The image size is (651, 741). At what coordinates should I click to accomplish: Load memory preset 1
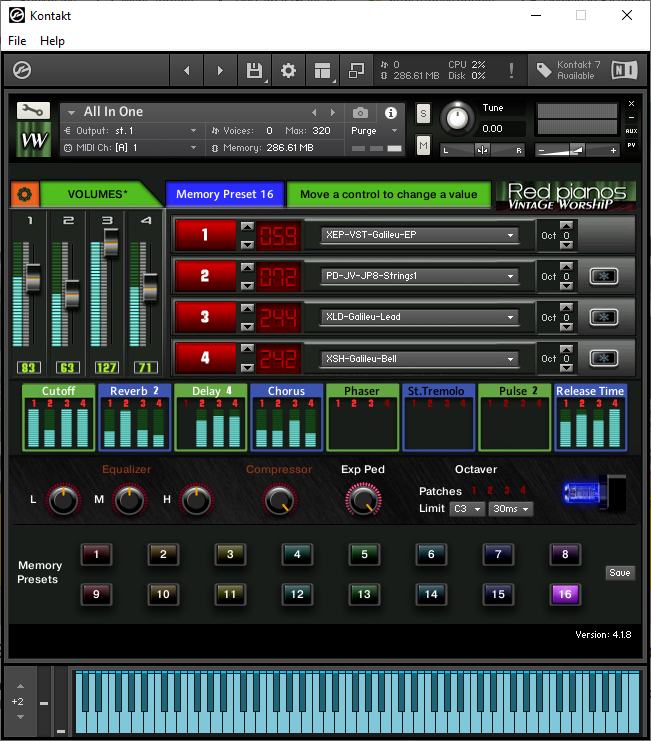[x=96, y=554]
